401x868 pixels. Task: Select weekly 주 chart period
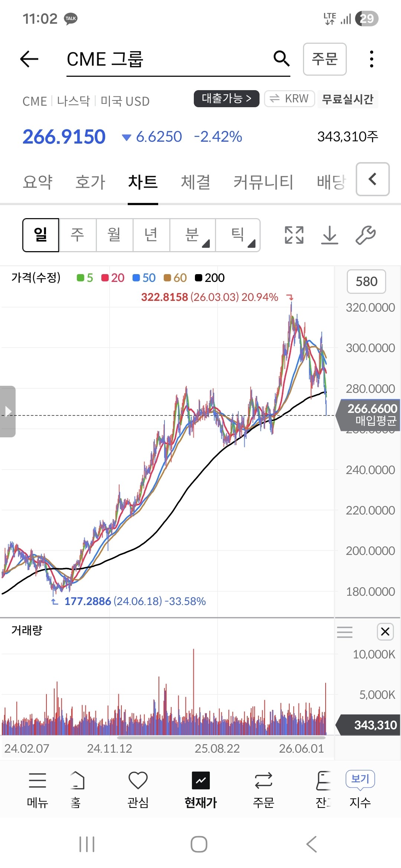pyautogui.click(x=78, y=235)
